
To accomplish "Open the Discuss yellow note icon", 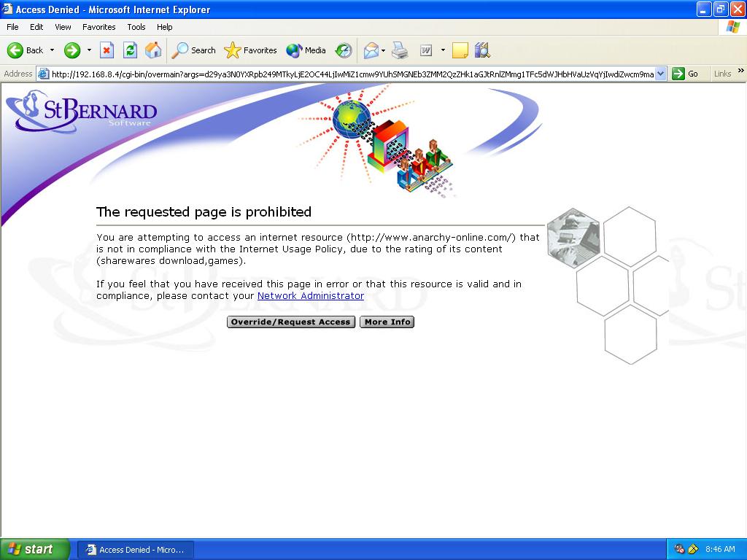I will 460,50.
